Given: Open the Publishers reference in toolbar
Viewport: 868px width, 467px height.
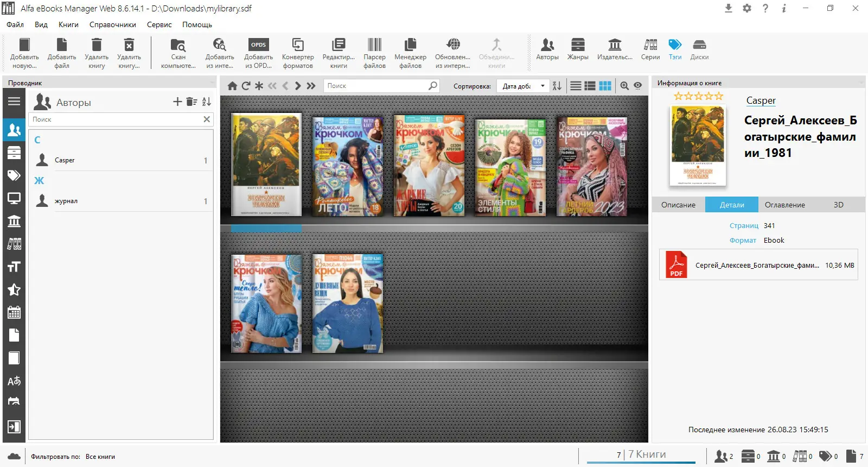Looking at the screenshot, I should (615, 49).
